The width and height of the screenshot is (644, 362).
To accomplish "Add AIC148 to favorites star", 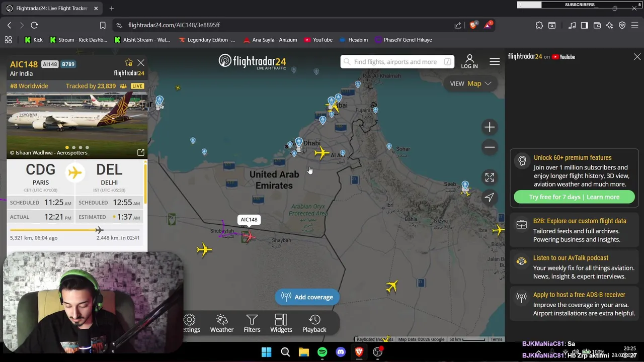I will click(129, 62).
